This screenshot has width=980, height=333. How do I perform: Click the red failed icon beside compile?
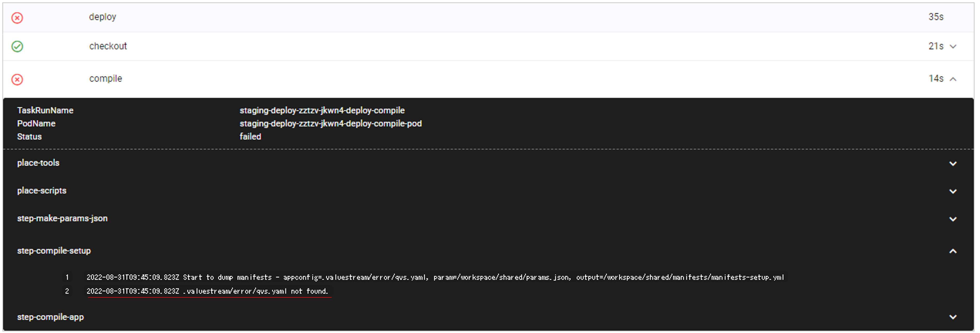tap(17, 79)
